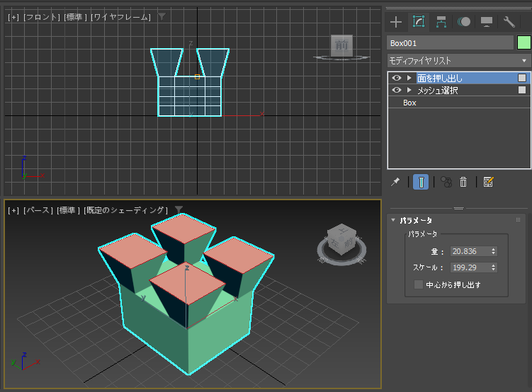Select the Box base object in stack

pyautogui.click(x=409, y=103)
